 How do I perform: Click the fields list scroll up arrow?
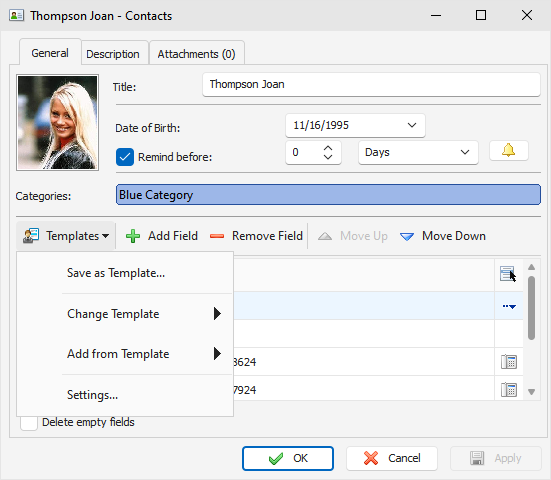coord(531,267)
